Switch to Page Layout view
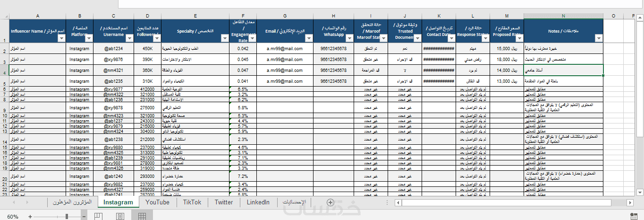Screen dimensions: 644x220 point(120,216)
